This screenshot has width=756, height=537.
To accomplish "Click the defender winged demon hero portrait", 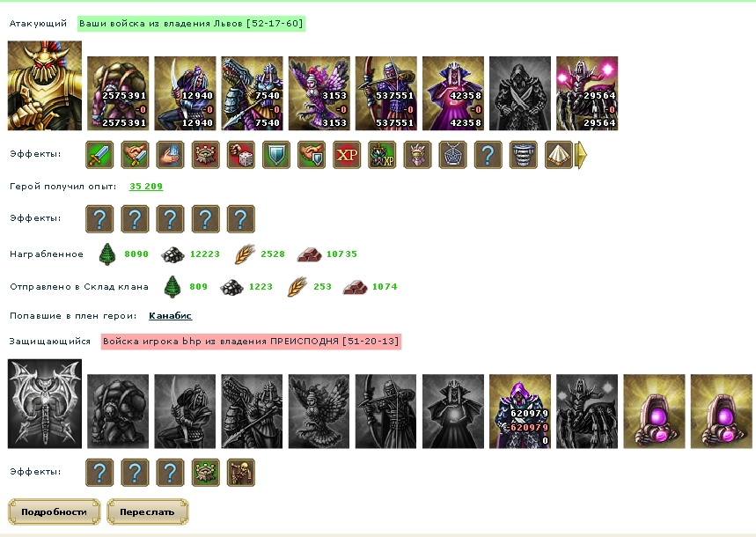I will tap(45, 403).
